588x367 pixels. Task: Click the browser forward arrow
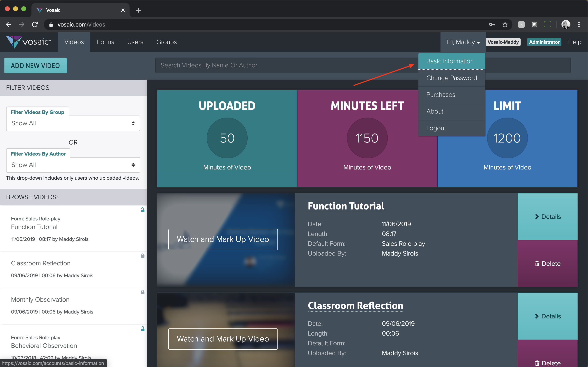pyautogui.click(x=22, y=24)
